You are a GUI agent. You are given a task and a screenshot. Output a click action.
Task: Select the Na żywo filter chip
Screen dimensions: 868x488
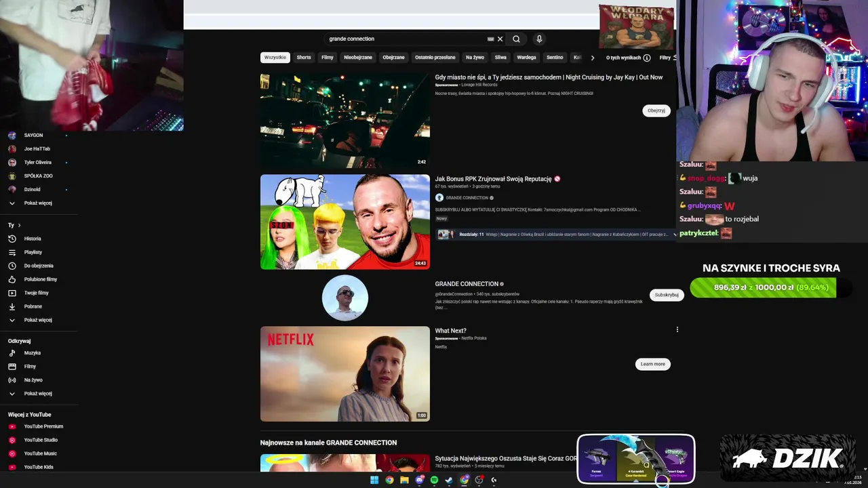tap(475, 58)
